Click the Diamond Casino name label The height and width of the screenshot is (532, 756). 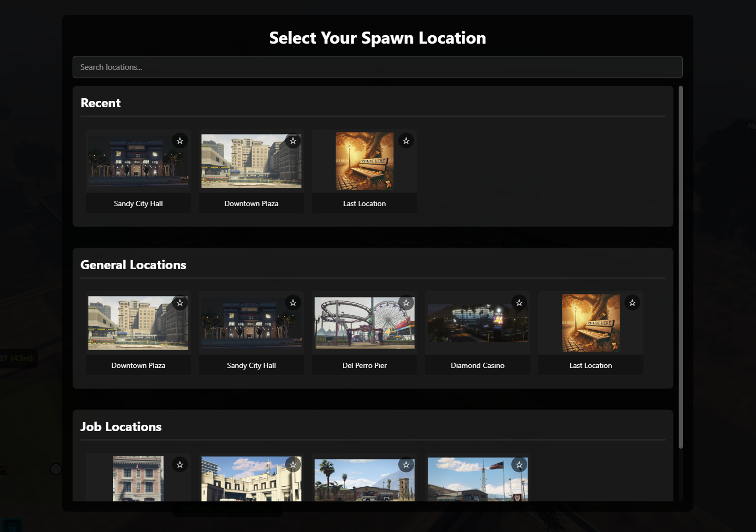pos(478,365)
